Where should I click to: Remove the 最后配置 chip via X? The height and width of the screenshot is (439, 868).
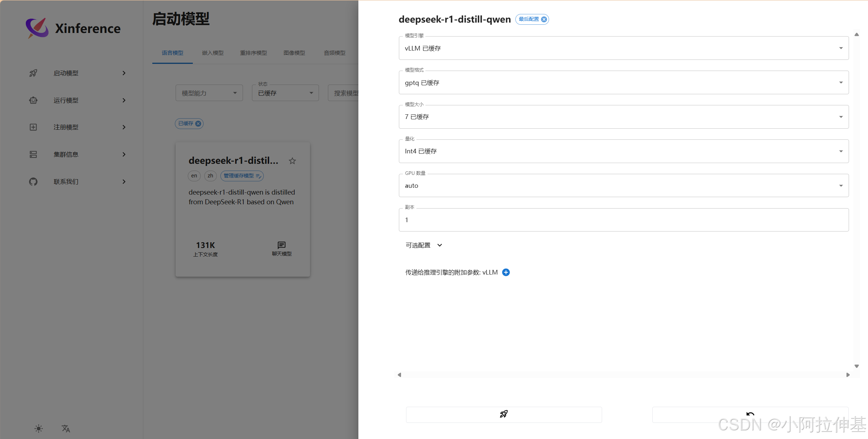click(x=544, y=19)
